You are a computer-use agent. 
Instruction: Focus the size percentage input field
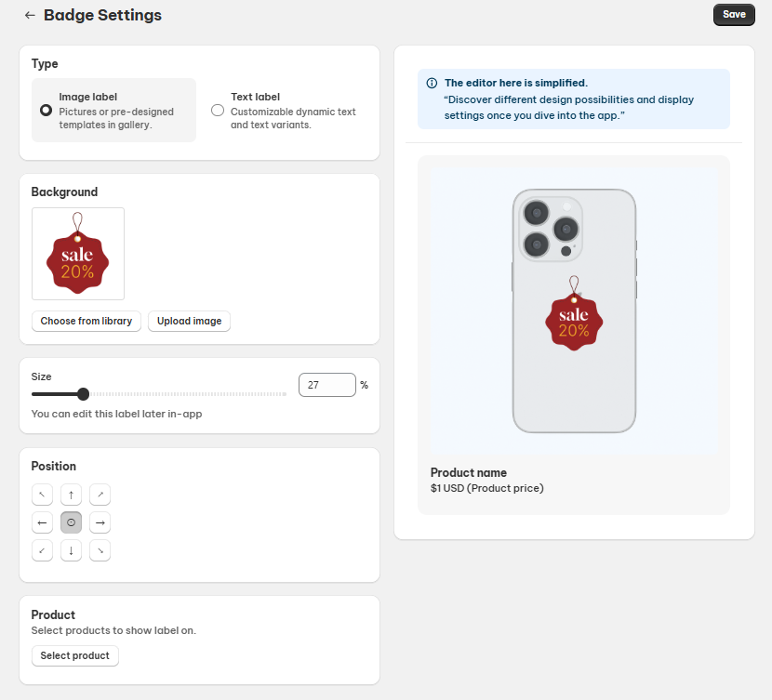pos(326,385)
